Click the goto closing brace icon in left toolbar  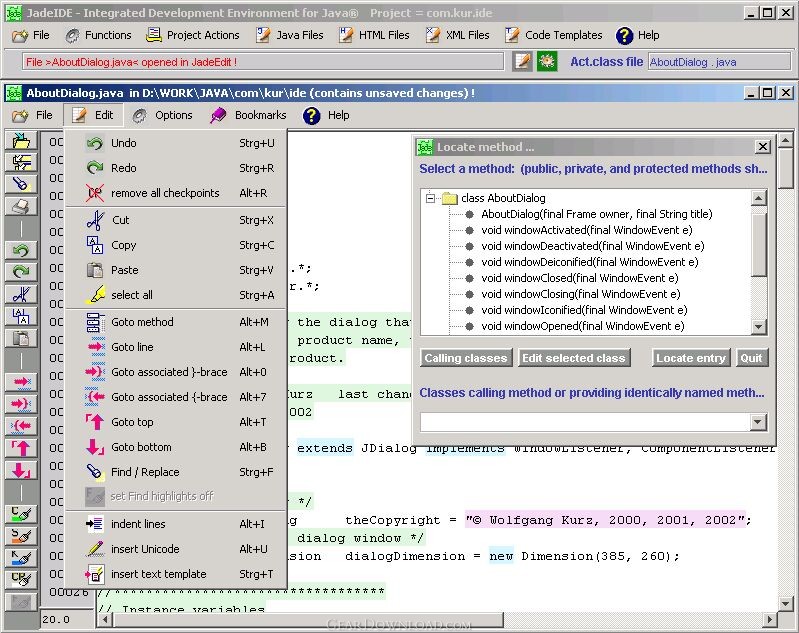pos(21,404)
